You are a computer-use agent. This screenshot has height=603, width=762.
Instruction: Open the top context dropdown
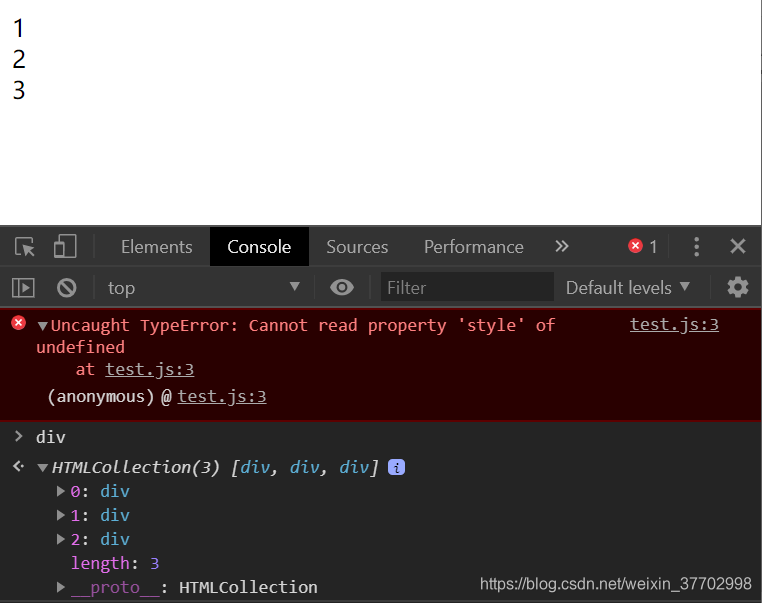click(x=203, y=288)
